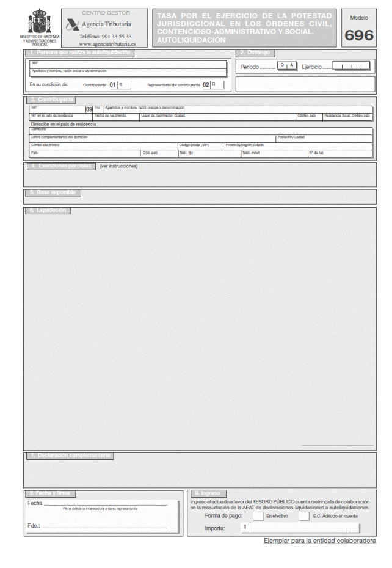Screen dimensions: 392x568
Task: Select the Teléf. fijo field
Action: pyautogui.click(x=209, y=154)
